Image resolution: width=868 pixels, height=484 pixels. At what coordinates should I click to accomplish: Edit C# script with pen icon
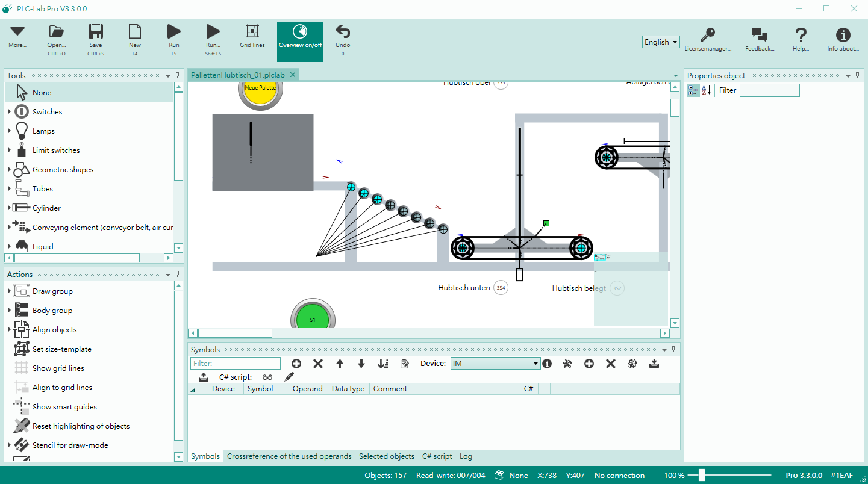(x=289, y=377)
